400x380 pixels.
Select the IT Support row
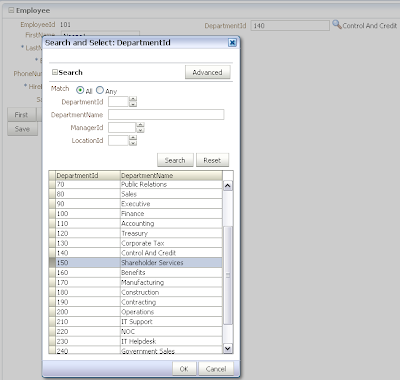tap(135, 322)
